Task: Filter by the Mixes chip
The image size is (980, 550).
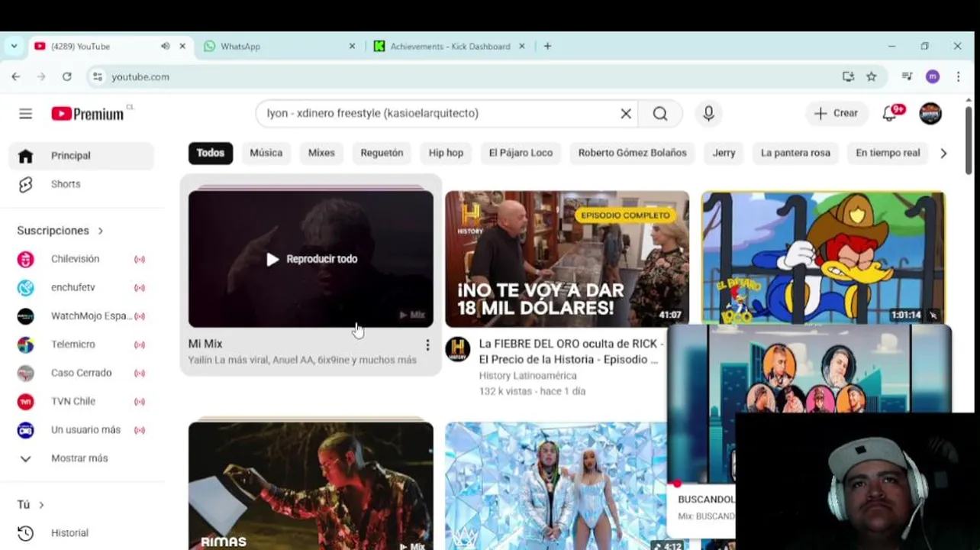Action: tap(321, 153)
